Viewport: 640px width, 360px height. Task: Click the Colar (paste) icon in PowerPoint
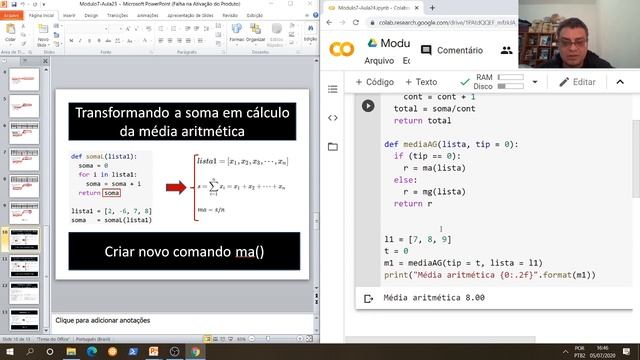[10, 30]
